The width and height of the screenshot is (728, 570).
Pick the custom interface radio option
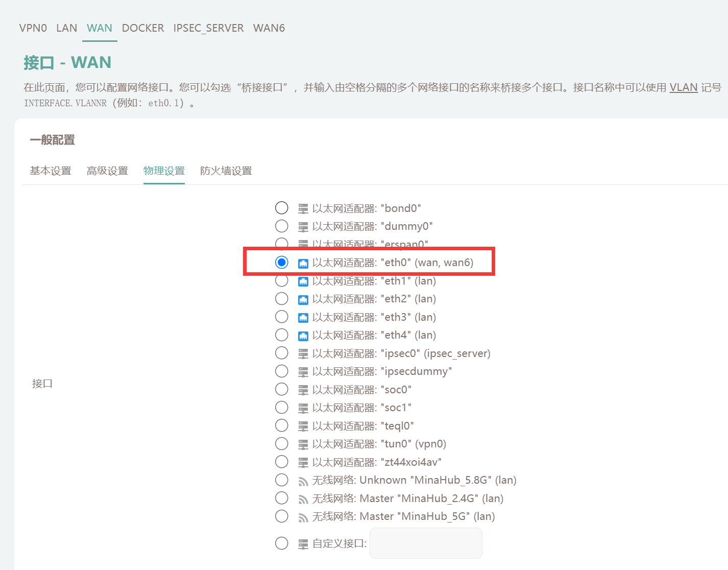(281, 543)
